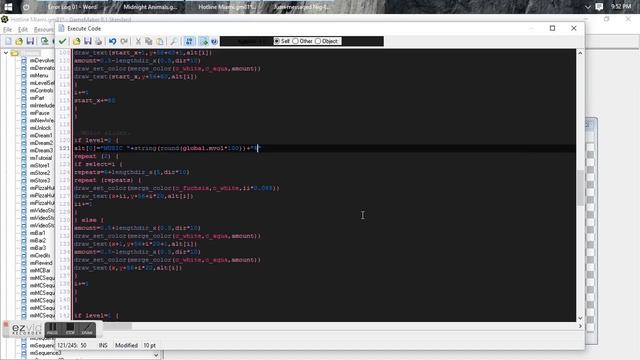640x360 pixels.
Task: Click the INS insert mode indicator
Action: (x=103, y=345)
